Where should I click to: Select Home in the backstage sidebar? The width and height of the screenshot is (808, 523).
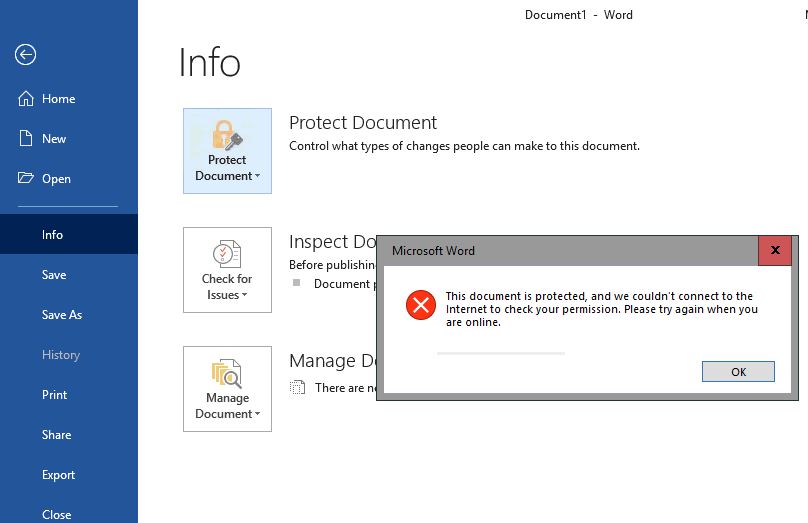(69, 98)
